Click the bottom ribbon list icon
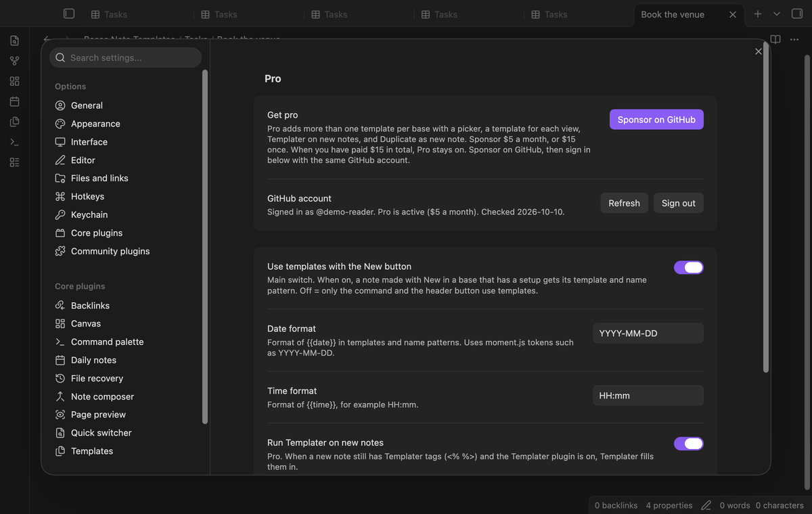 [x=14, y=162]
